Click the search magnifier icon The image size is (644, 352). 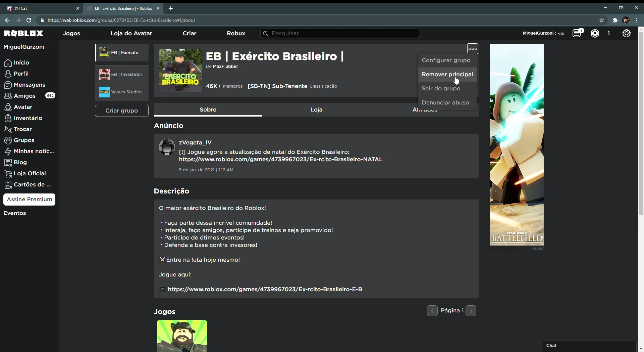pos(265,33)
